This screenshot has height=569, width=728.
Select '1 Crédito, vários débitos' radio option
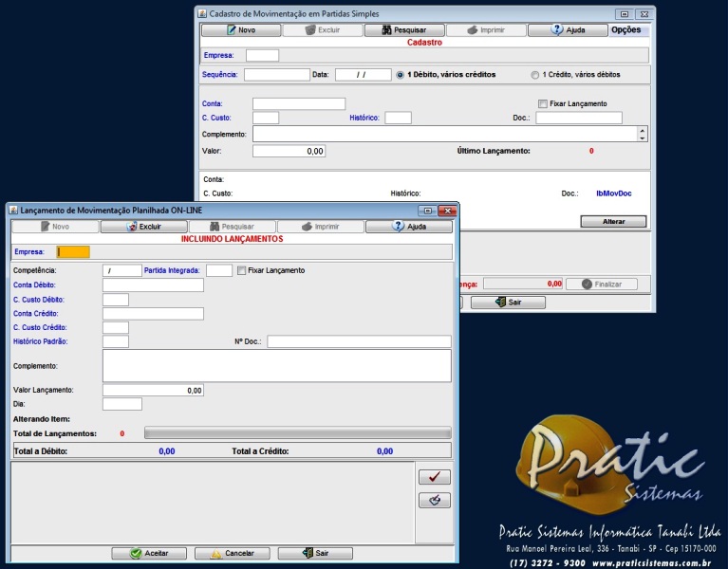pos(535,75)
